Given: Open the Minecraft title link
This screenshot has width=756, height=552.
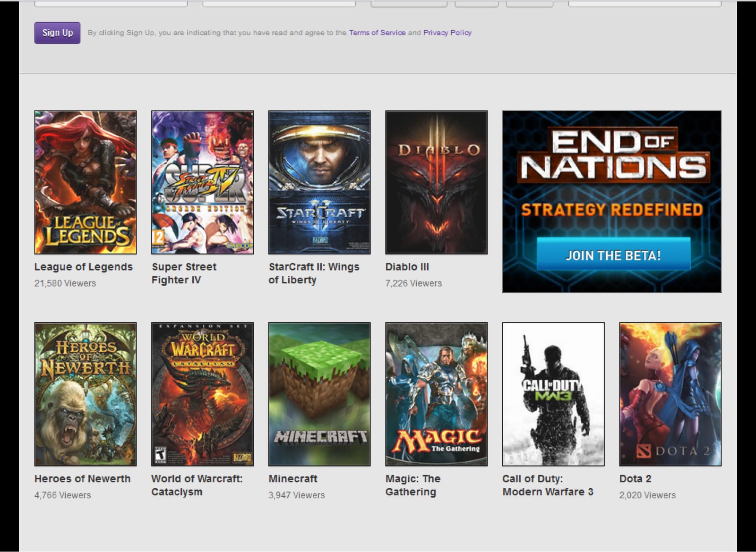Looking at the screenshot, I should pos(293,478).
